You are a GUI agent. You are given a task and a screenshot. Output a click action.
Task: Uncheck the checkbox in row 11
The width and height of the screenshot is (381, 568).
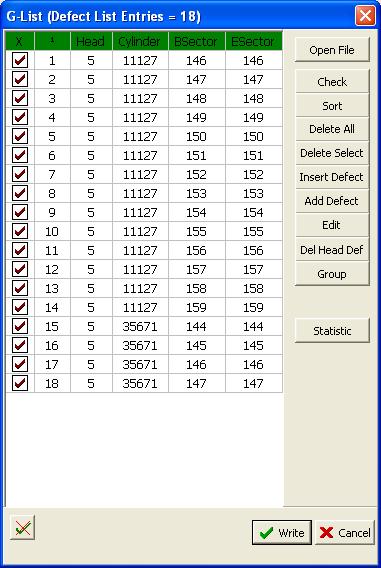tap(20, 250)
